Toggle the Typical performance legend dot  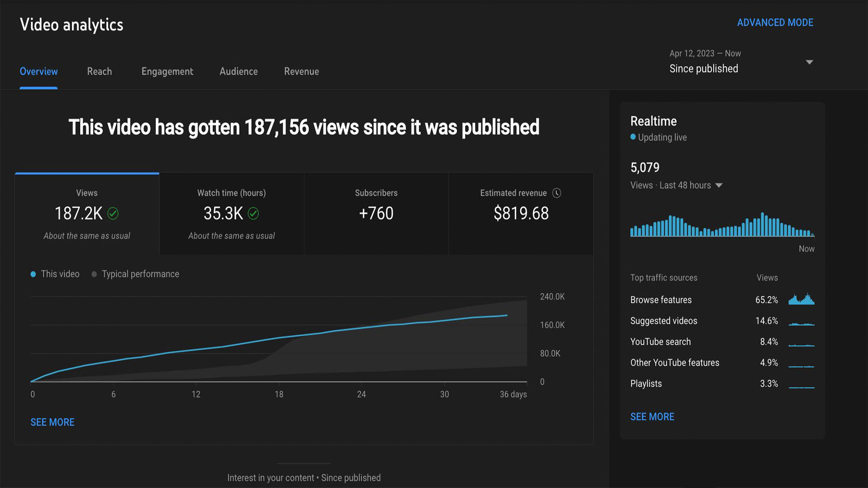tap(94, 274)
